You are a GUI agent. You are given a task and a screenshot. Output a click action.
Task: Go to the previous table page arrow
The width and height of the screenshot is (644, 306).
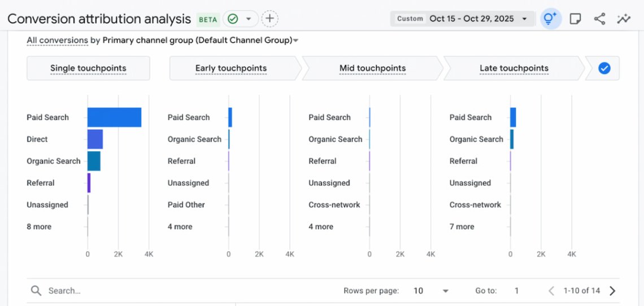point(551,291)
